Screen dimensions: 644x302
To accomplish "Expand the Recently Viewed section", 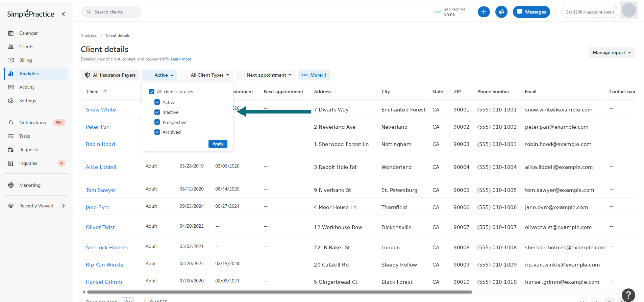I will pos(64,206).
